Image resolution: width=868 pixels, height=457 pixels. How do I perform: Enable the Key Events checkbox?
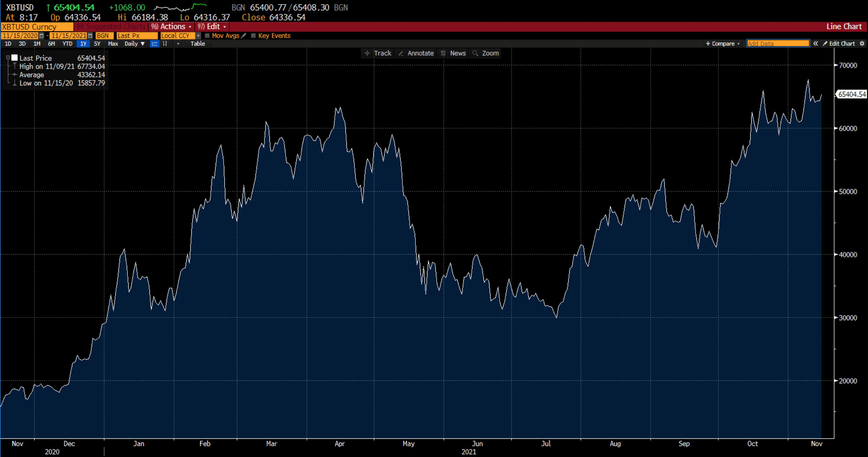click(x=253, y=36)
